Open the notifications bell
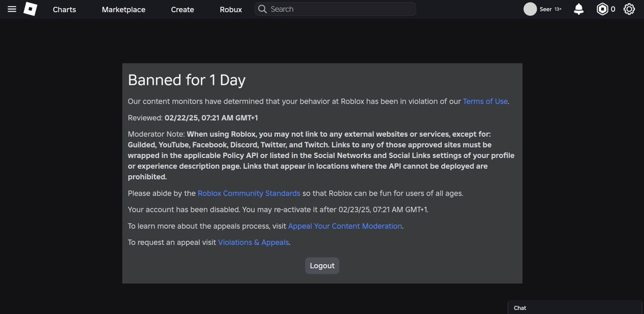644x314 pixels. (x=579, y=9)
